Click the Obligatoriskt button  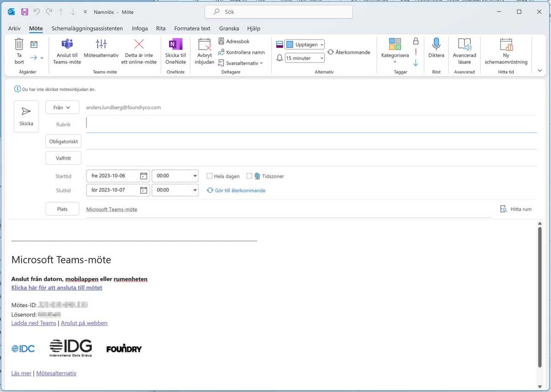click(63, 141)
